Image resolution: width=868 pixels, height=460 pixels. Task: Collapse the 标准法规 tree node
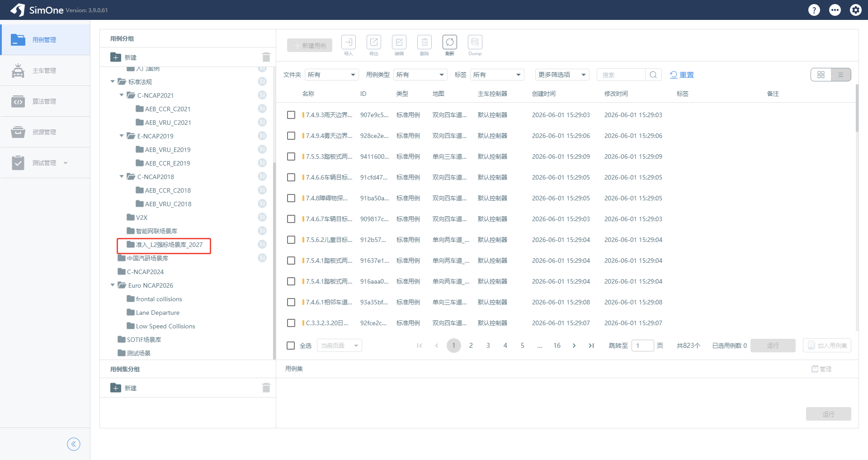(x=113, y=81)
